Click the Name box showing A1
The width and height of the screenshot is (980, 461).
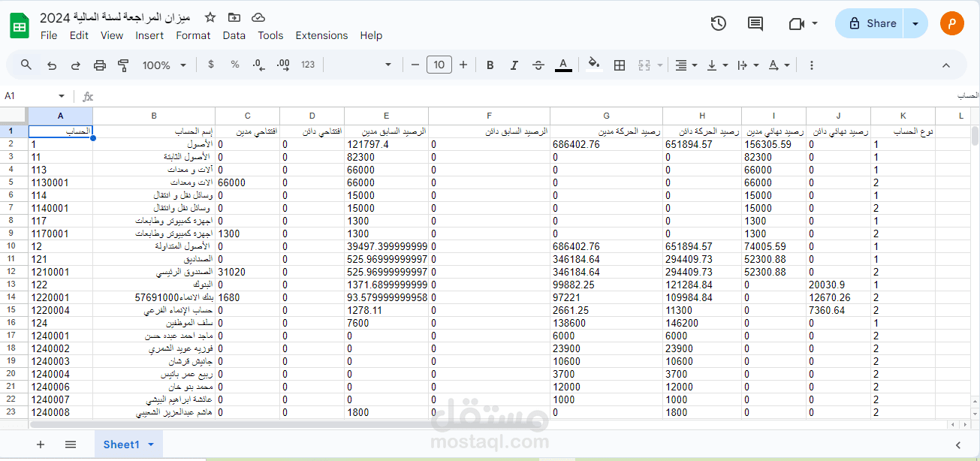pos(29,96)
